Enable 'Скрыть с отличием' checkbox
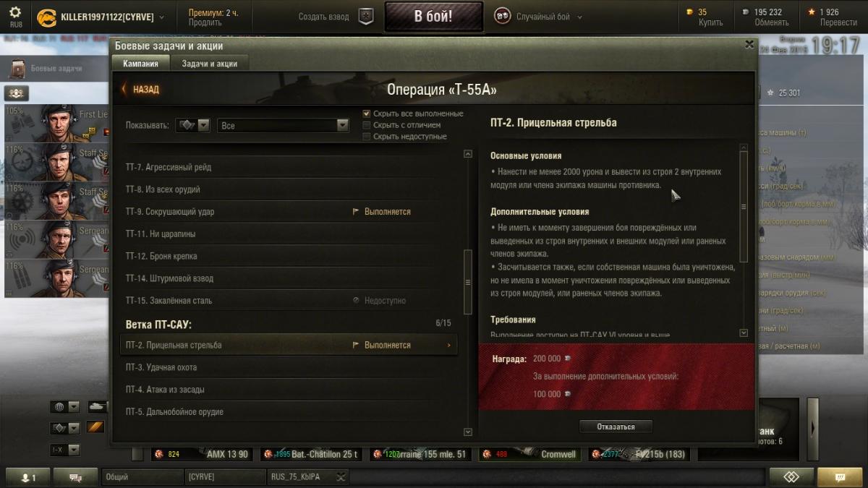The width and height of the screenshot is (868, 488). point(367,125)
